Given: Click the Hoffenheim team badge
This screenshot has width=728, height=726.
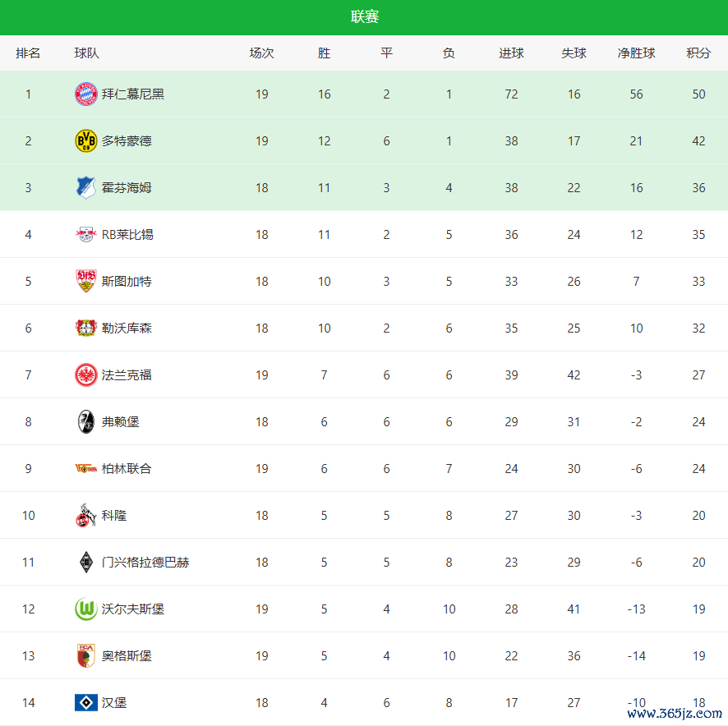Looking at the screenshot, I should 85,188.
